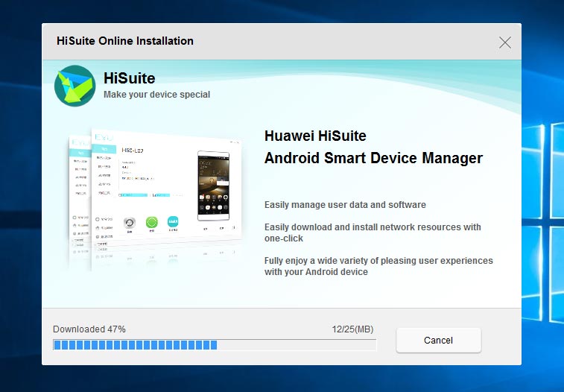Click the HiSuite round logo icon
This screenshot has width=564, height=392.
tap(75, 85)
